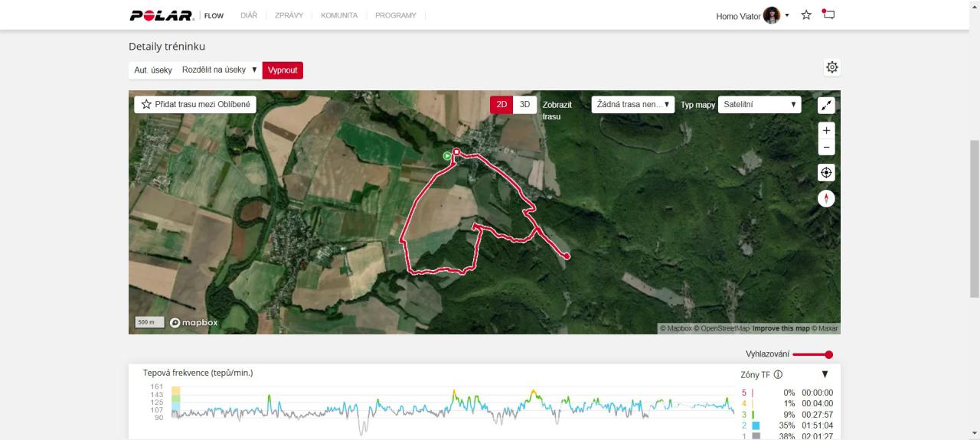980x440 pixels.
Task: Open the Satelitní map type dropdown
Action: [x=759, y=105]
